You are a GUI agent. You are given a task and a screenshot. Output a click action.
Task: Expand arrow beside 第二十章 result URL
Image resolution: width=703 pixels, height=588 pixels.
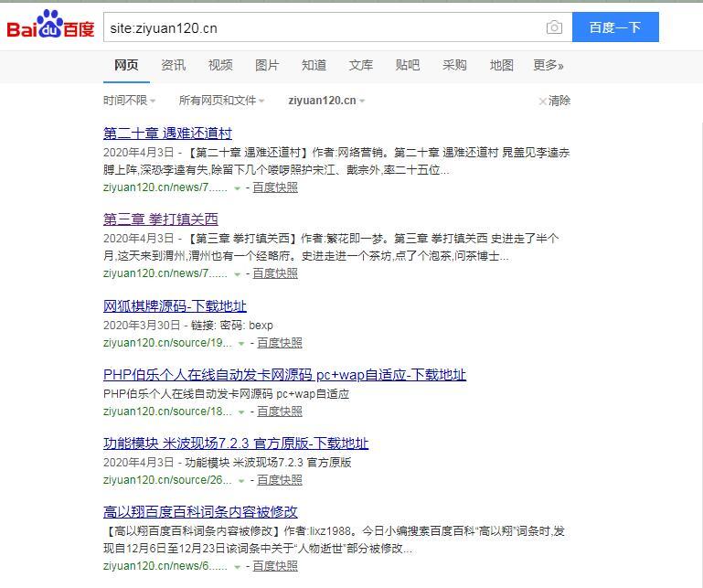[237, 188]
